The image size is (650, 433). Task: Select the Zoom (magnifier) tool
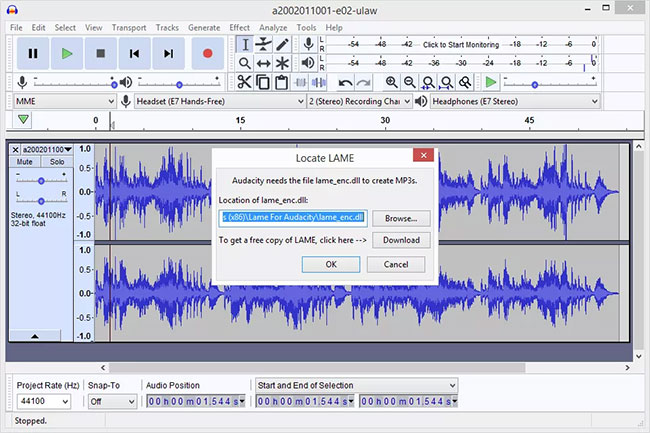(245, 63)
